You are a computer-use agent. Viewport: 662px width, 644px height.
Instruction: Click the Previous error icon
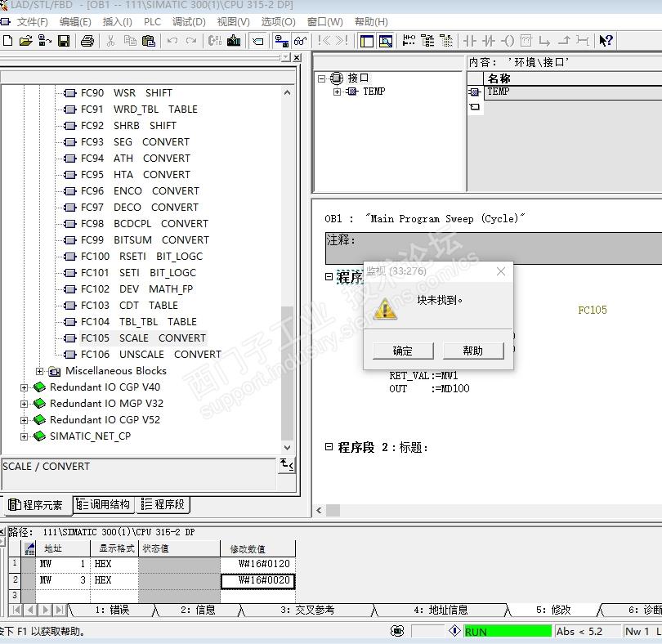pyautogui.click(x=324, y=41)
